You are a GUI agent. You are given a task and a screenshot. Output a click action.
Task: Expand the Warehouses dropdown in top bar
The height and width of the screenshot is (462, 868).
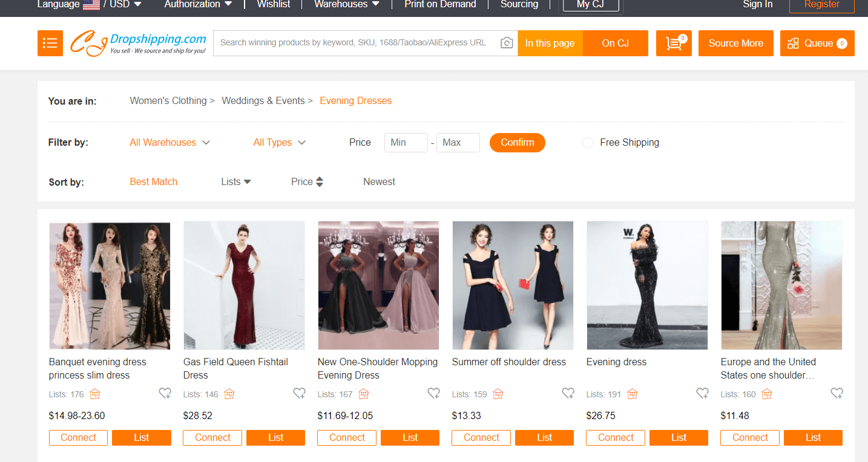[347, 4]
